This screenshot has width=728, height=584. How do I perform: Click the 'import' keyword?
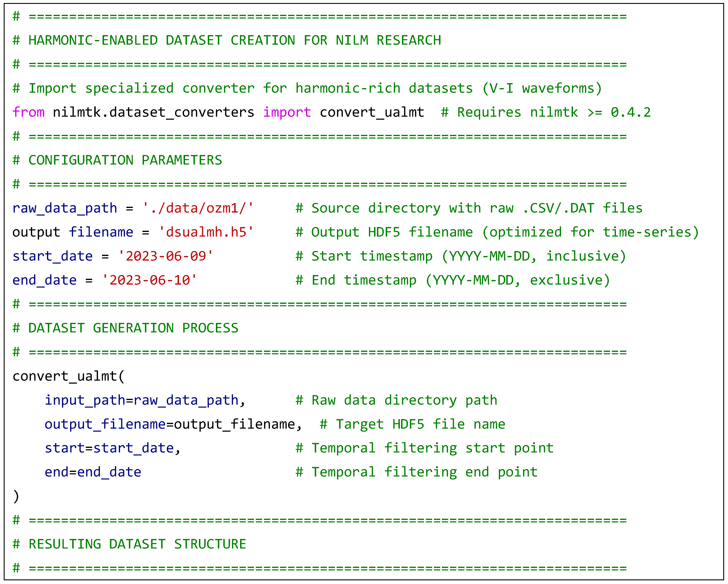pos(287,112)
